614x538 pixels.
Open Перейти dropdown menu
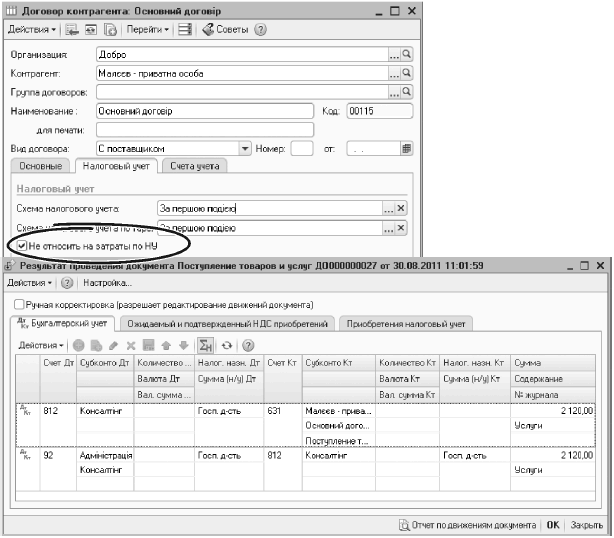147,30
